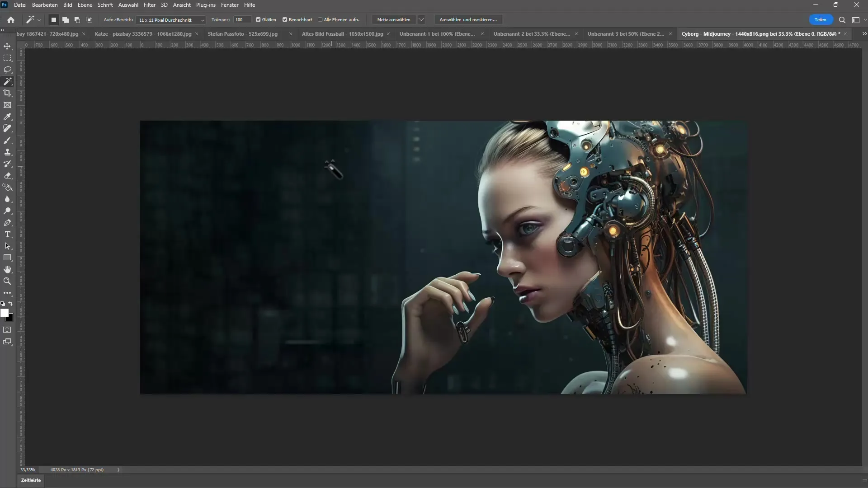Select the Lasso tool
This screenshot has width=868, height=488.
(x=7, y=70)
